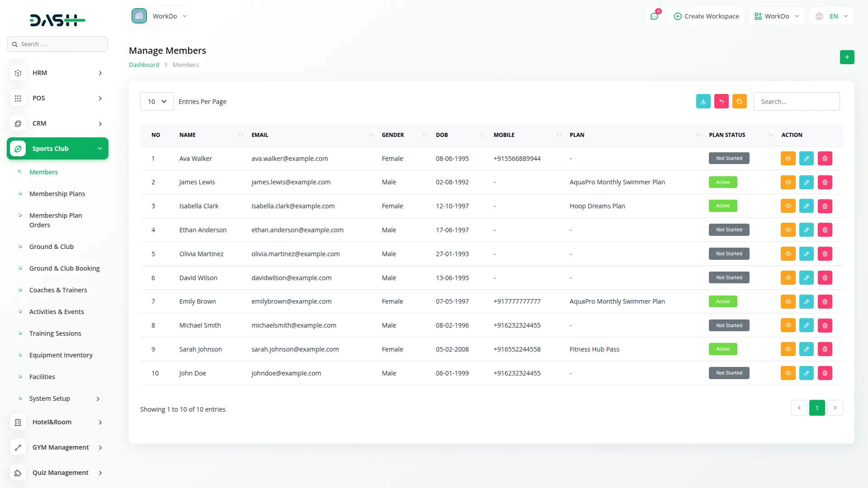Screen dimensions: 868x488
Task: Open the chat messages notification icon
Action: pos(654,16)
